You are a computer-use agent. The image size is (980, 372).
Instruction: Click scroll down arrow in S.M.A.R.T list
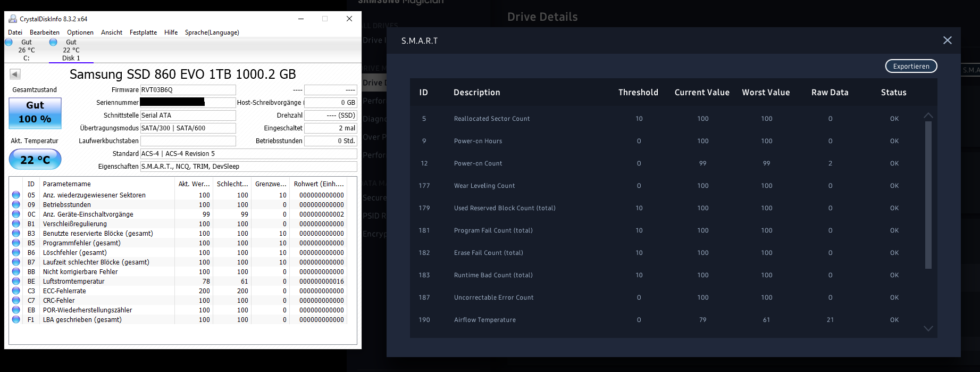pos(928,328)
